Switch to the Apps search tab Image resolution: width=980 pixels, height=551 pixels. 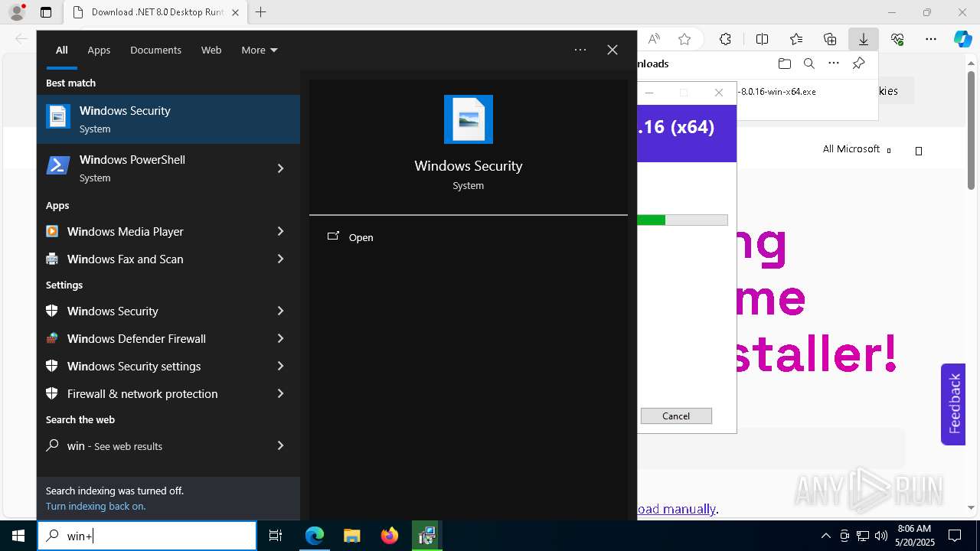tap(99, 50)
